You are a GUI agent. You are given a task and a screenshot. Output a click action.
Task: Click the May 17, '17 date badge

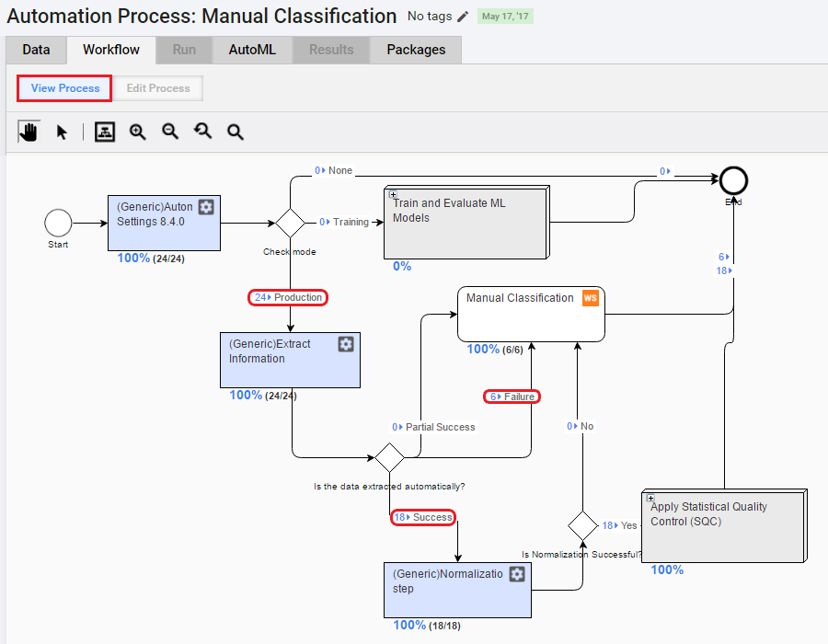tap(505, 17)
